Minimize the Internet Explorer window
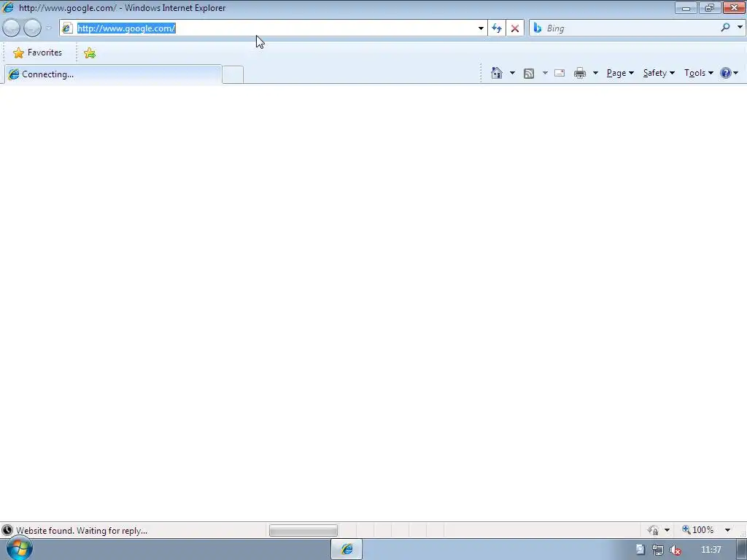747x560 pixels. [x=686, y=7]
